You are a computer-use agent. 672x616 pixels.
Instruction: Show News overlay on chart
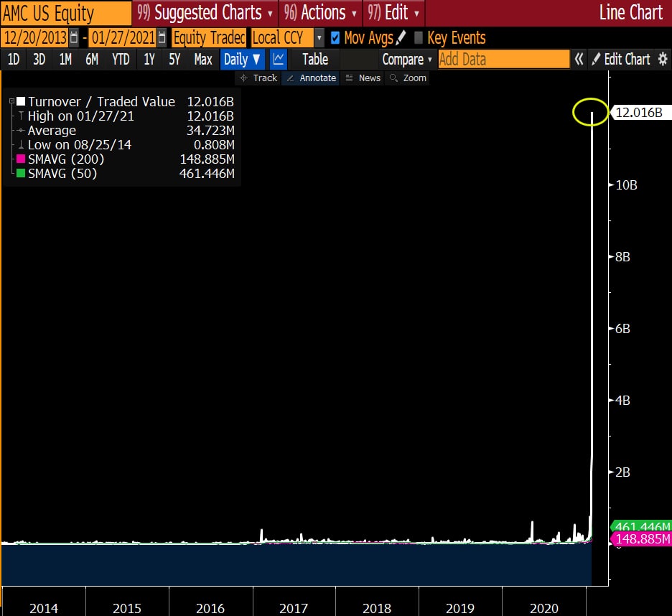coord(363,78)
